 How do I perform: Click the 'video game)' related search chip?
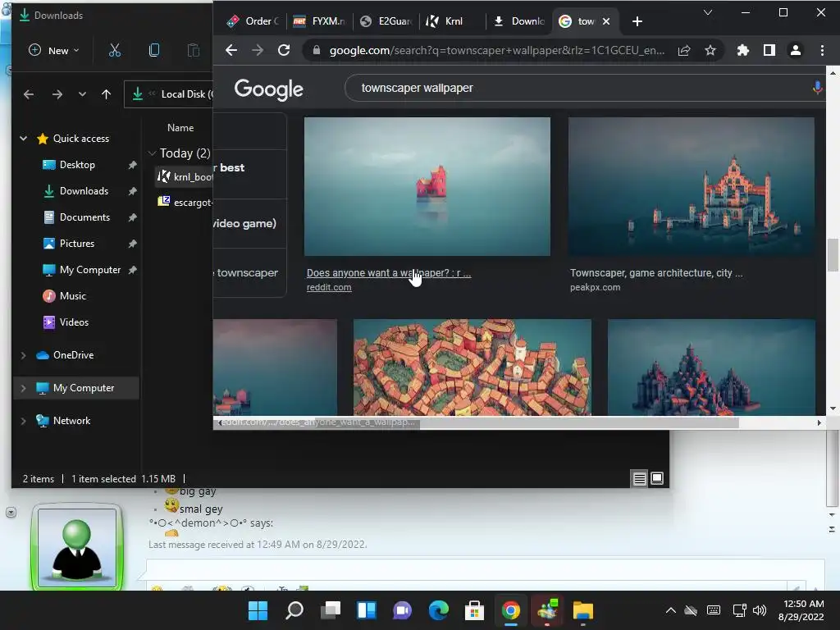click(249, 223)
